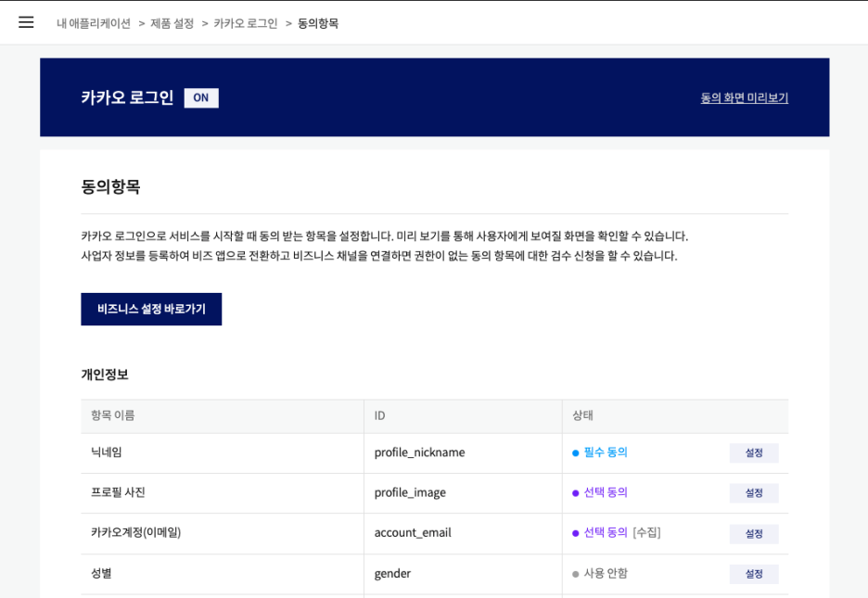The image size is (868, 598).
Task: Click 개인정보 section heading
Action: (x=105, y=375)
